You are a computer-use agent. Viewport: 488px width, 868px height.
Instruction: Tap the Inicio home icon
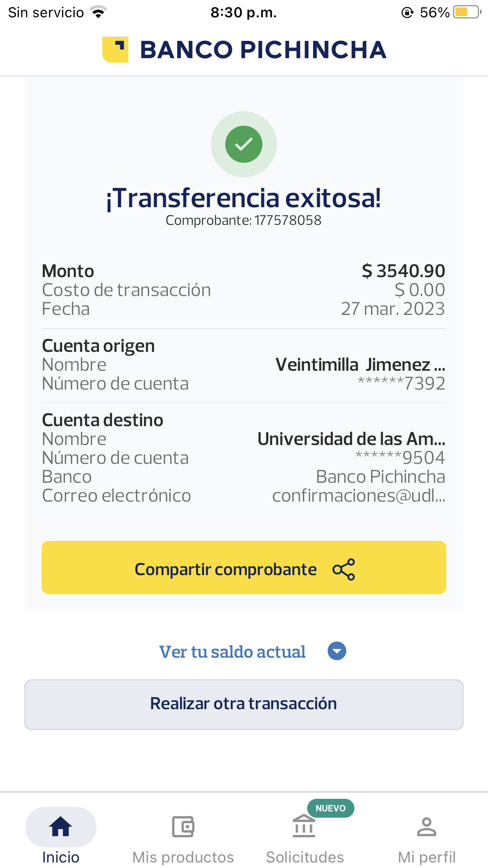[x=61, y=826]
